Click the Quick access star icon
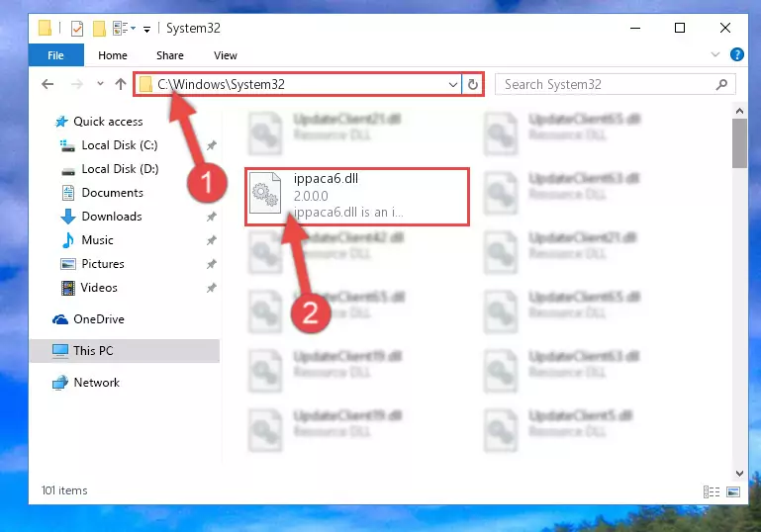Viewport: 761px width, 532px height. point(61,122)
